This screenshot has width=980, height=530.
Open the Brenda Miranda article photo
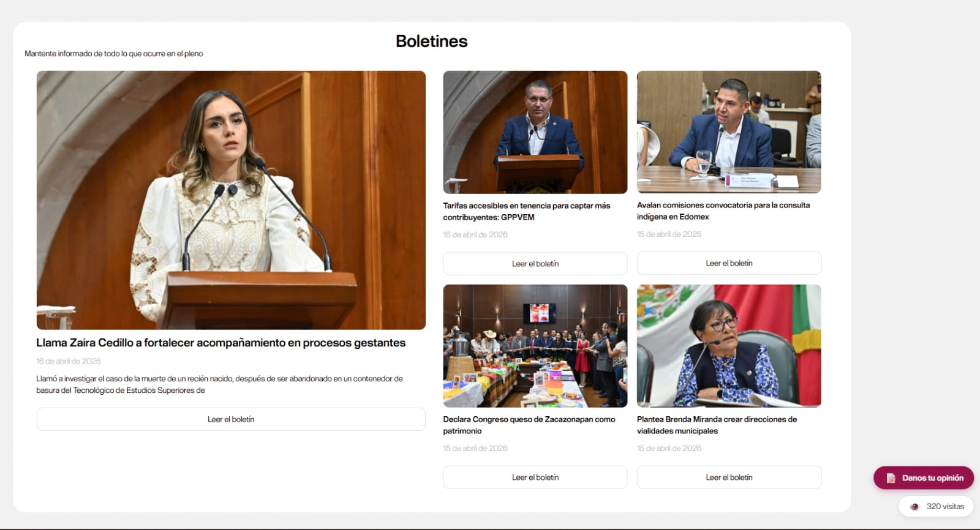pos(728,346)
